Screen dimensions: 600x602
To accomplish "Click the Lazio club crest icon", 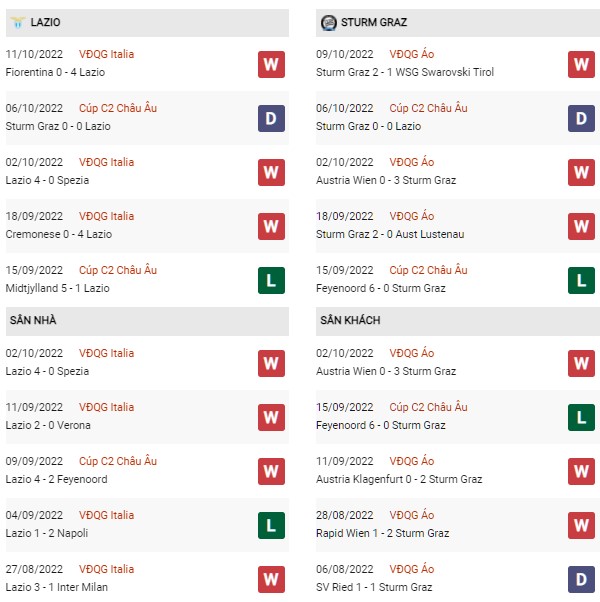I will click(18, 22).
